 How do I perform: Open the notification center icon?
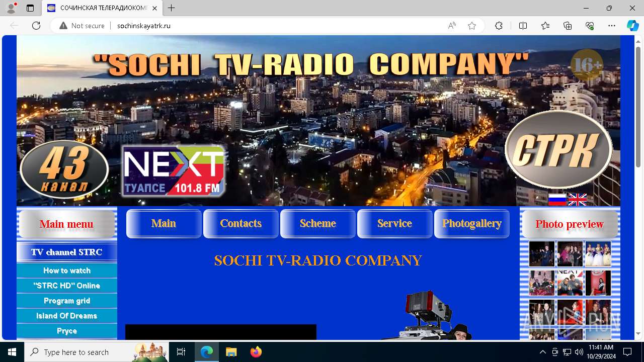[627, 352]
